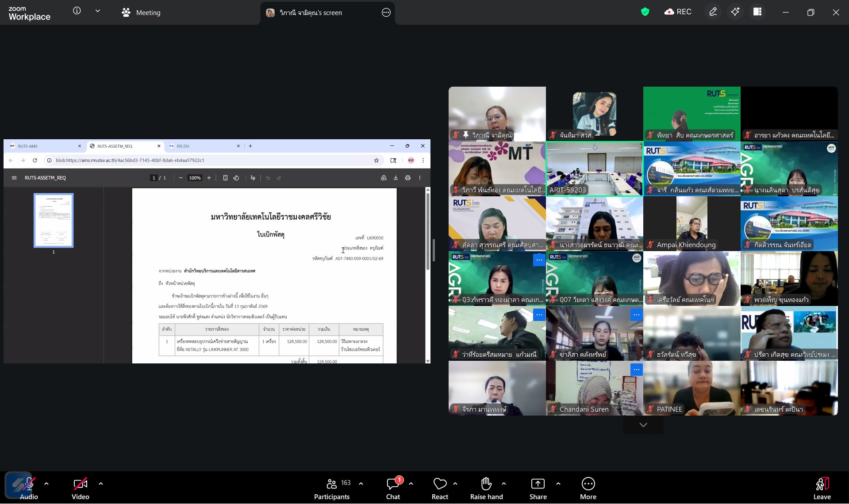849x504 pixels.
Task: Unmute the microphone Audio button
Action: pyautogui.click(x=29, y=489)
